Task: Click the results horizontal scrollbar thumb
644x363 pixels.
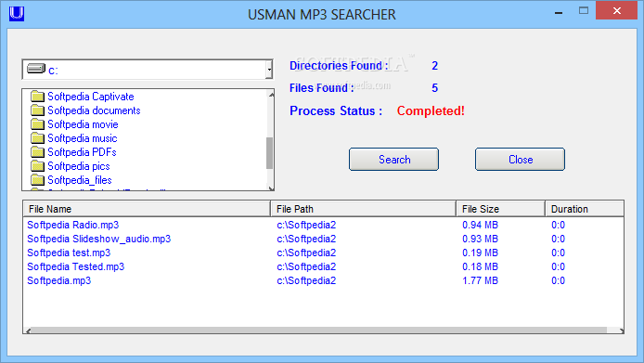Action: [319, 331]
